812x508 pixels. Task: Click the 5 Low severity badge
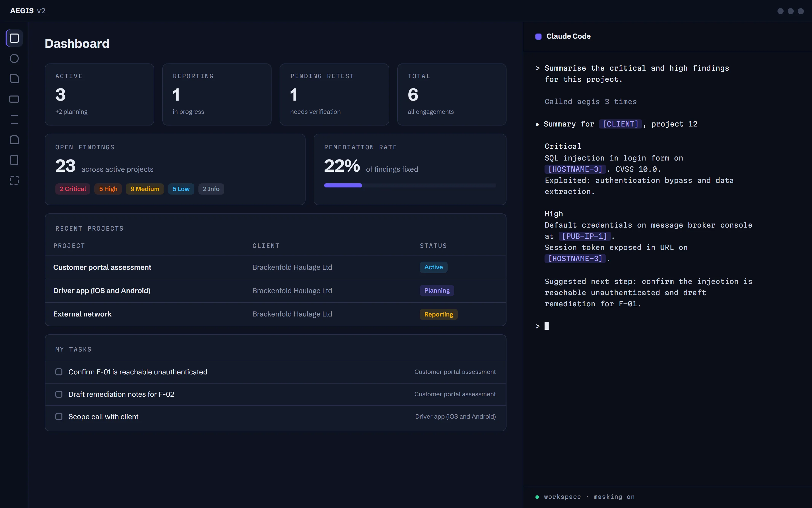(181, 189)
